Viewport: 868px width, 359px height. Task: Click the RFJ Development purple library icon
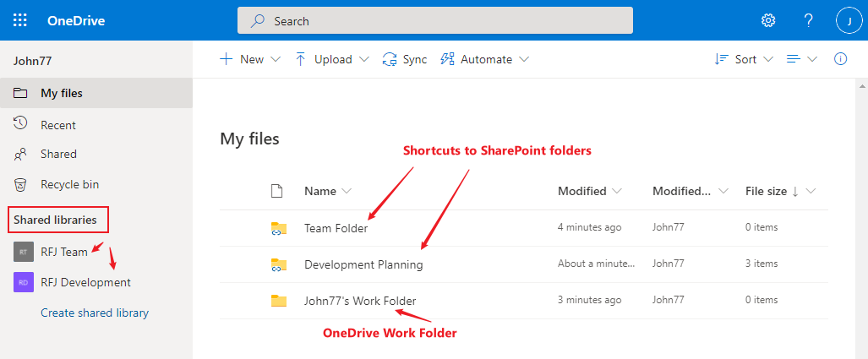tap(24, 282)
